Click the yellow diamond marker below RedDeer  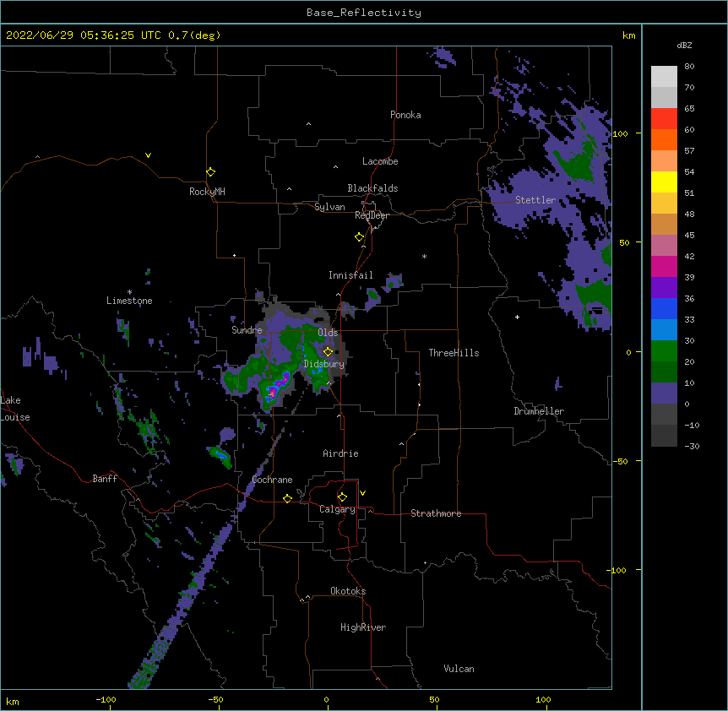tap(359, 237)
